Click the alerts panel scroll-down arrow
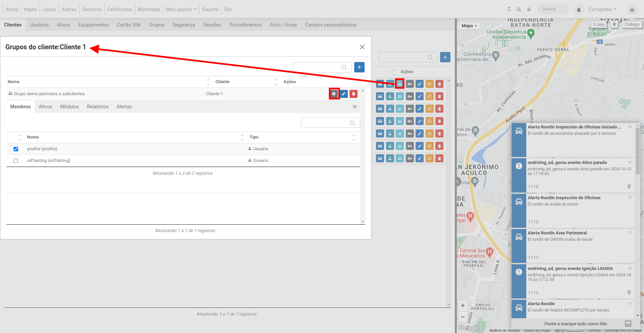 [638, 316]
